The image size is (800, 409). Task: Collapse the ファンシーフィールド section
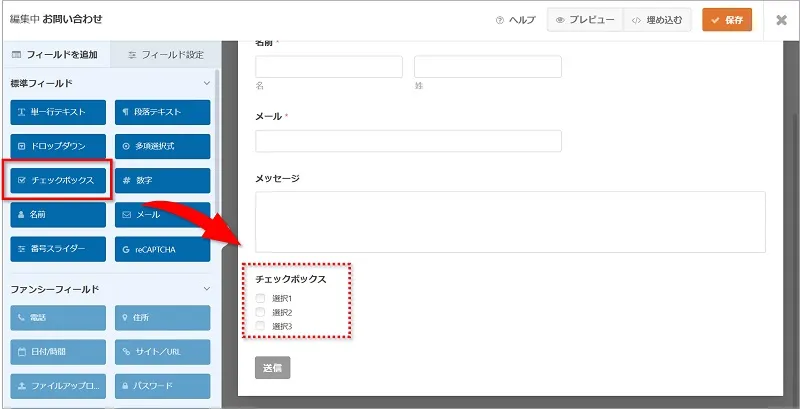point(206,289)
